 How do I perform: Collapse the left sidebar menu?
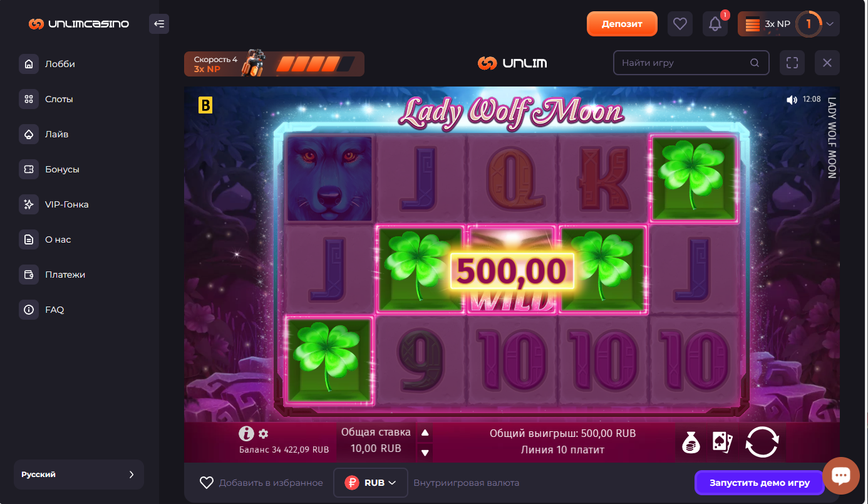(159, 24)
